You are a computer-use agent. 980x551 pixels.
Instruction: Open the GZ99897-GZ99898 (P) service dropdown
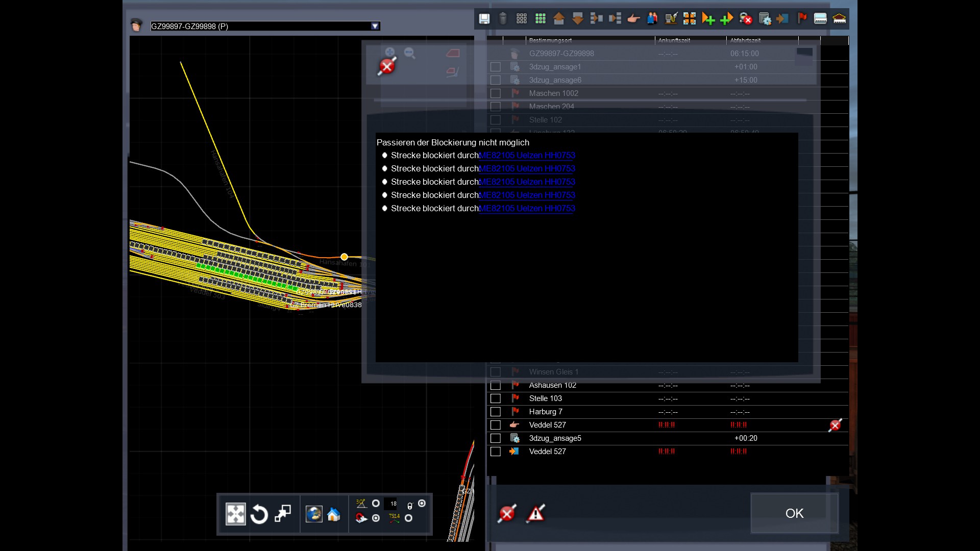click(x=375, y=26)
